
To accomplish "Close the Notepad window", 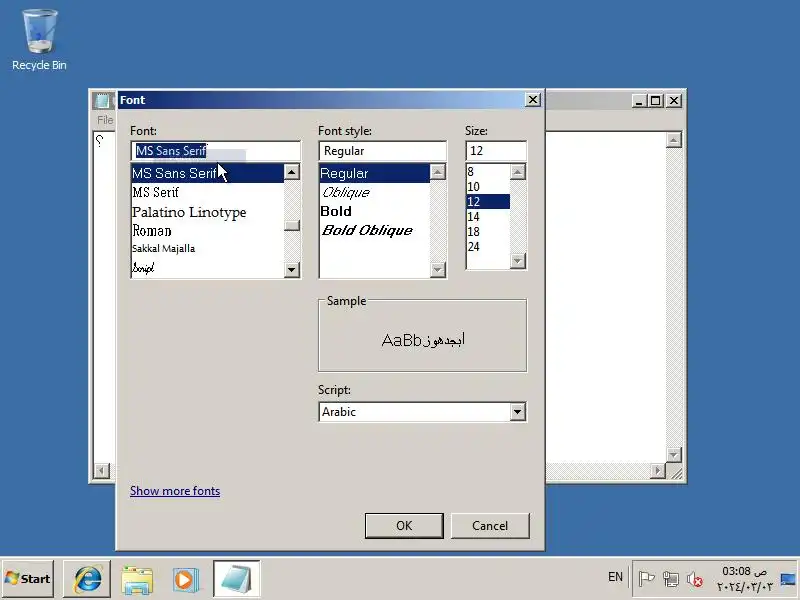I will click(x=674, y=101).
